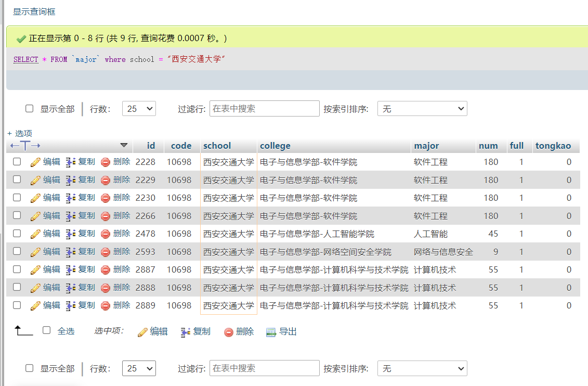Click the bottom 过滤行 search field

(x=265, y=368)
